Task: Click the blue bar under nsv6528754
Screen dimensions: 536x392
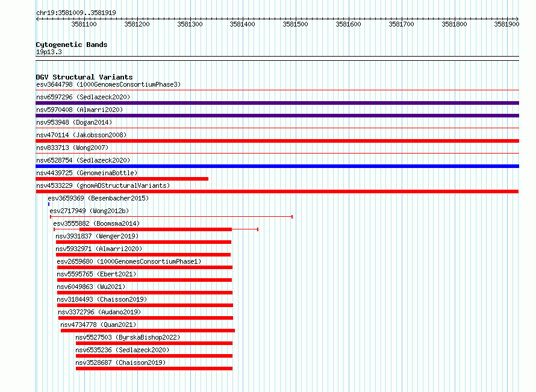Action: pos(277,166)
